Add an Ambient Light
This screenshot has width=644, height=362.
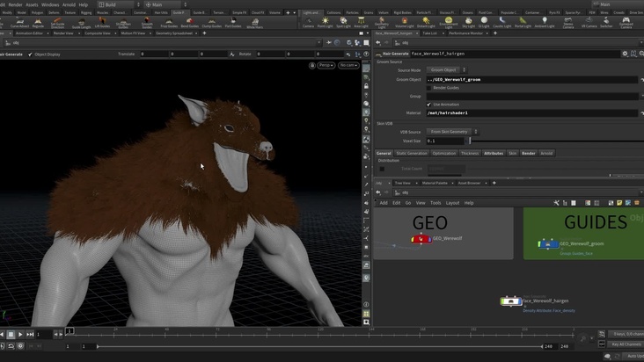coord(545,23)
